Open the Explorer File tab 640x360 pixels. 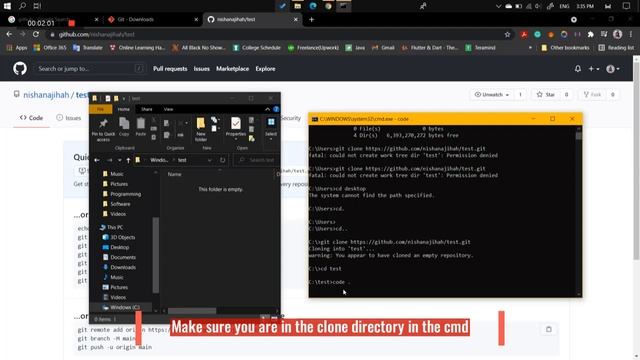click(100, 109)
